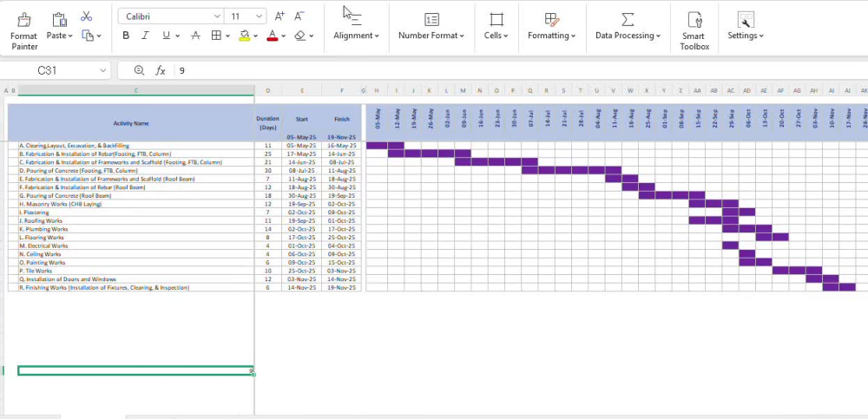This screenshot has height=419, width=868.
Task: Toggle italic formatting
Action: [x=145, y=36]
